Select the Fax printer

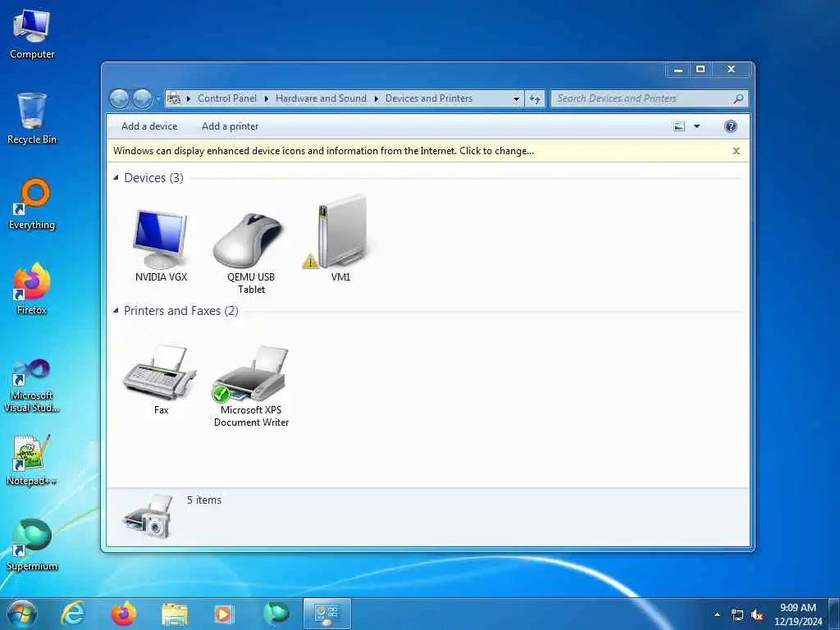(161, 381)
